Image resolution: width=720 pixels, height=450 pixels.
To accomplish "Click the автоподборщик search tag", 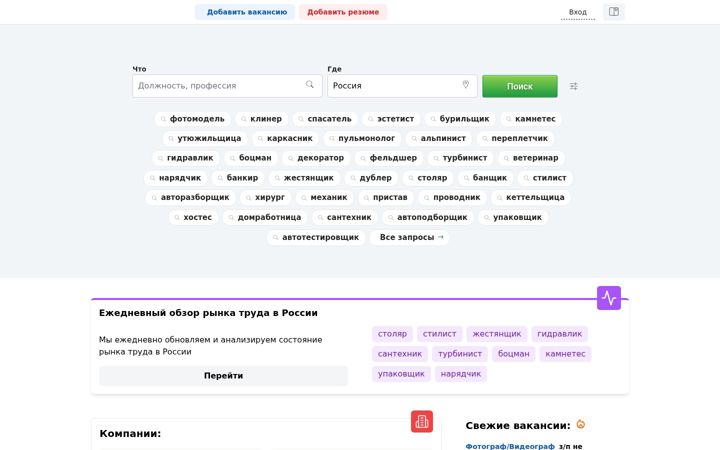I will pyautogui.click(x=428, y=217).
